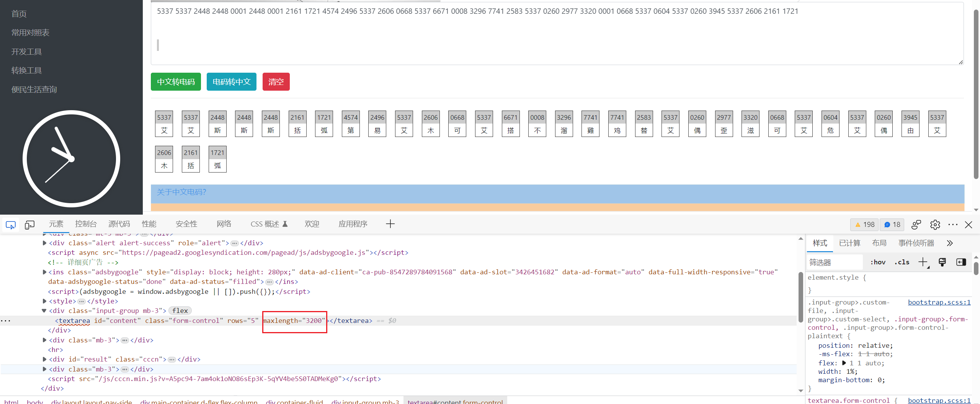
Task: Close the DevTools panel
Action: 969,225
